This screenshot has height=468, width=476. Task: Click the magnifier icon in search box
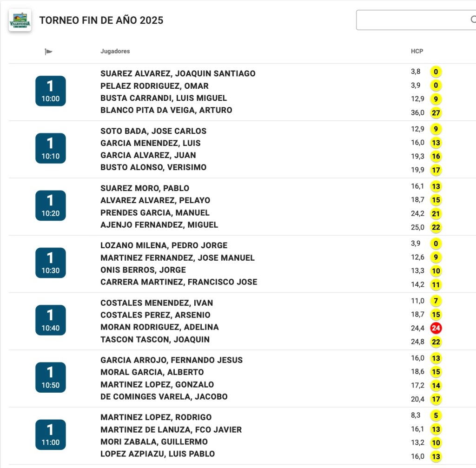click(472, 20)
